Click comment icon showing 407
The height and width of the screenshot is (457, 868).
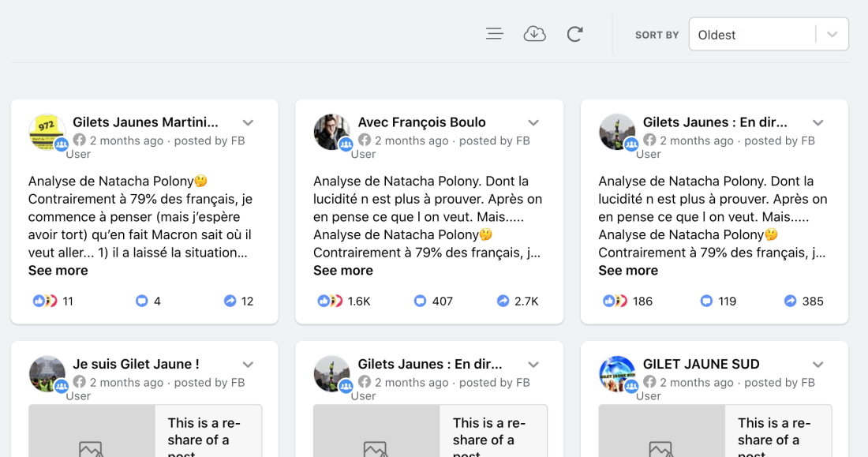tap(420, 301)
